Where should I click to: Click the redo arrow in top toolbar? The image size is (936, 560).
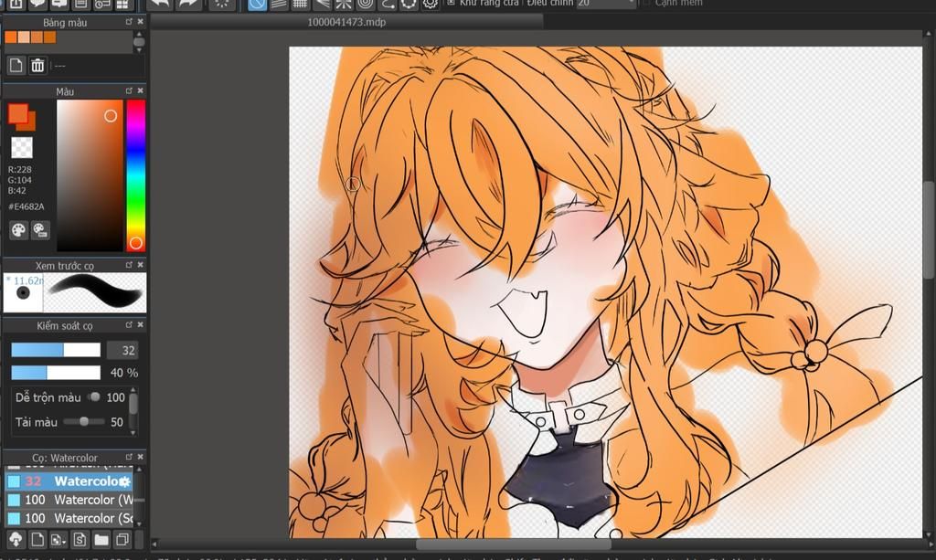(x=188, y=4)
